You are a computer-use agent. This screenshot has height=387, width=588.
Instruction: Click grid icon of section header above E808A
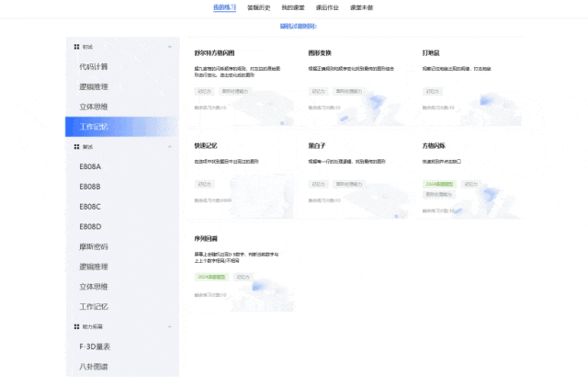coord(75,146)
